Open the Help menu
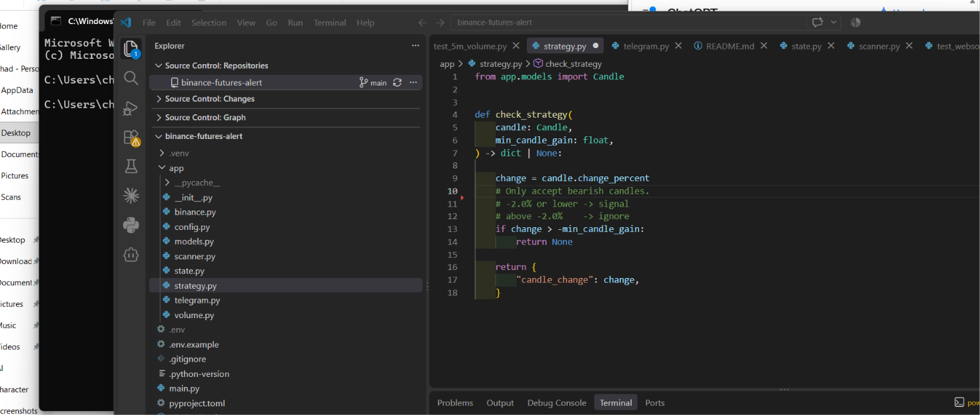This screenshot has width=980, height=415. (365, 22)
